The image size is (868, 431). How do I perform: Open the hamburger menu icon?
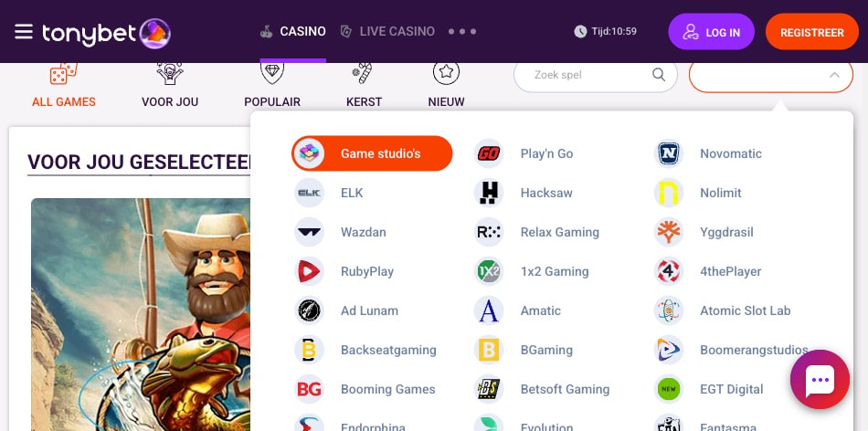click(x=23, y=32)
